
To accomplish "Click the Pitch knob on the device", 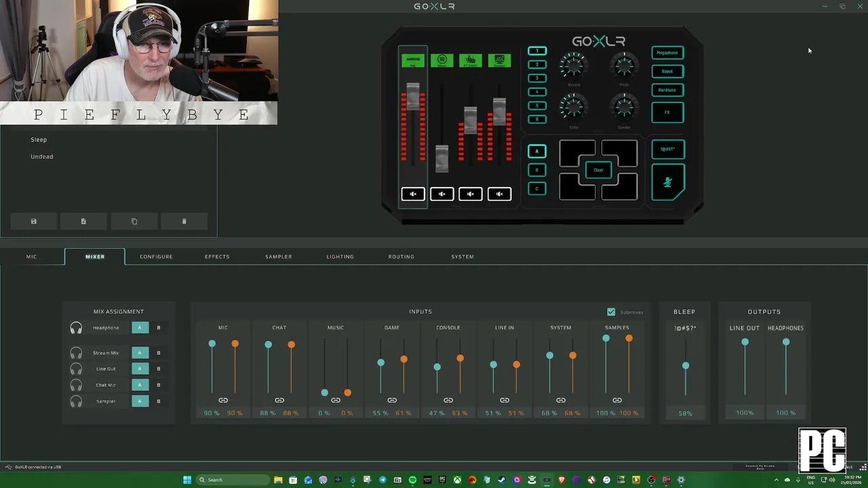I will click(x=624, y=66).
